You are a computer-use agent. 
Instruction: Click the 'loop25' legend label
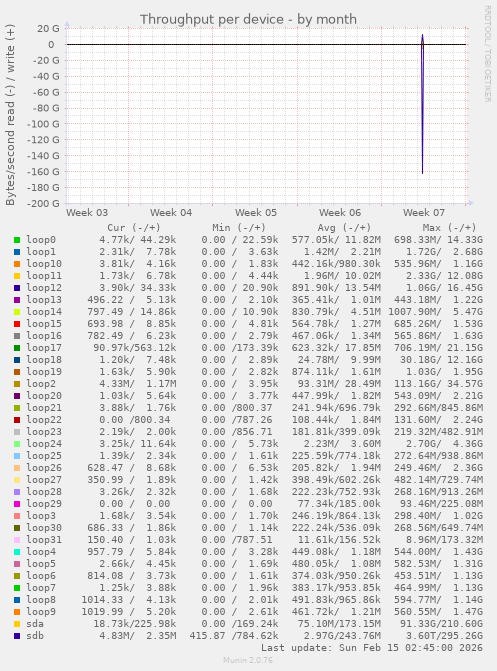click(44, 455)
